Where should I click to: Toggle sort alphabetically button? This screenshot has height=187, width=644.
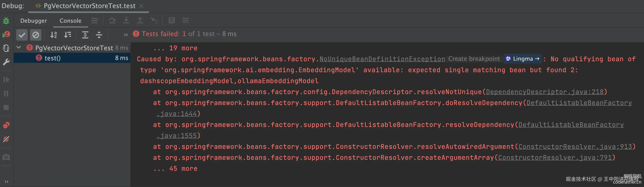[x=54, y=35]
